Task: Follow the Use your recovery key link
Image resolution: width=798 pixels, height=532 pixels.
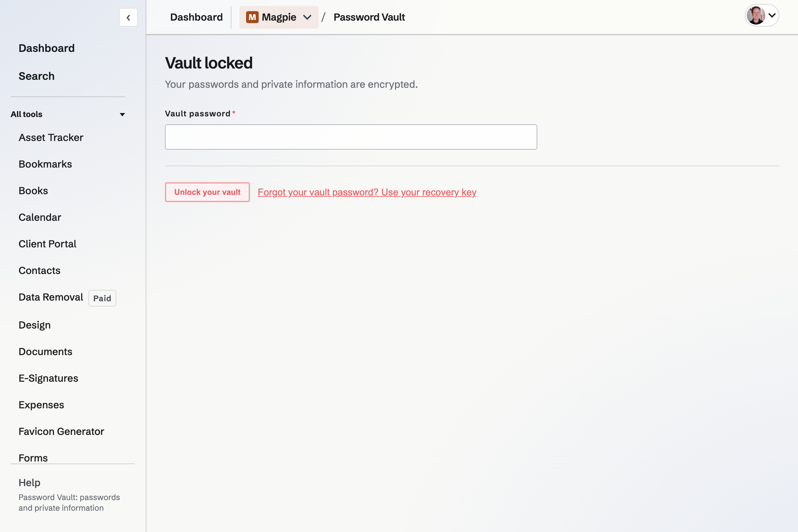Action: click(367, 192)
